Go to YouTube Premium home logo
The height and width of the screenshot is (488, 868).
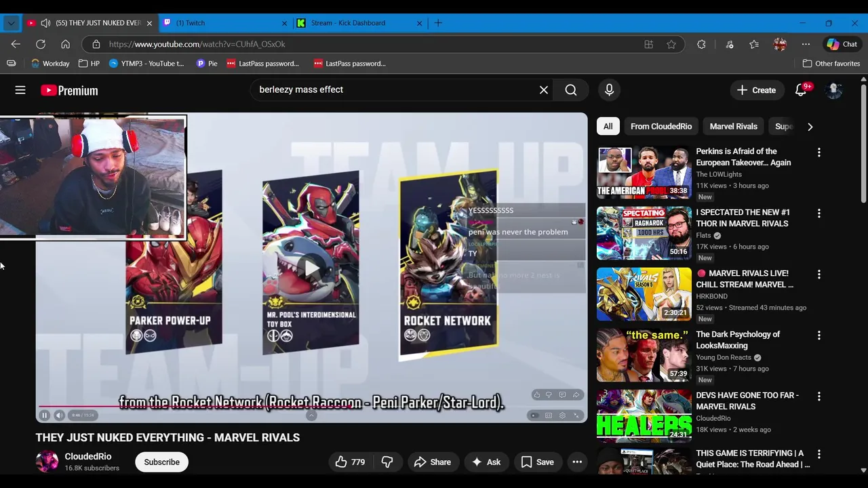[69, 90]
